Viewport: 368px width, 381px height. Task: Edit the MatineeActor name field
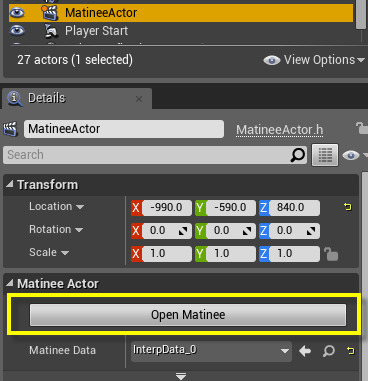click(x=124, y=129)
